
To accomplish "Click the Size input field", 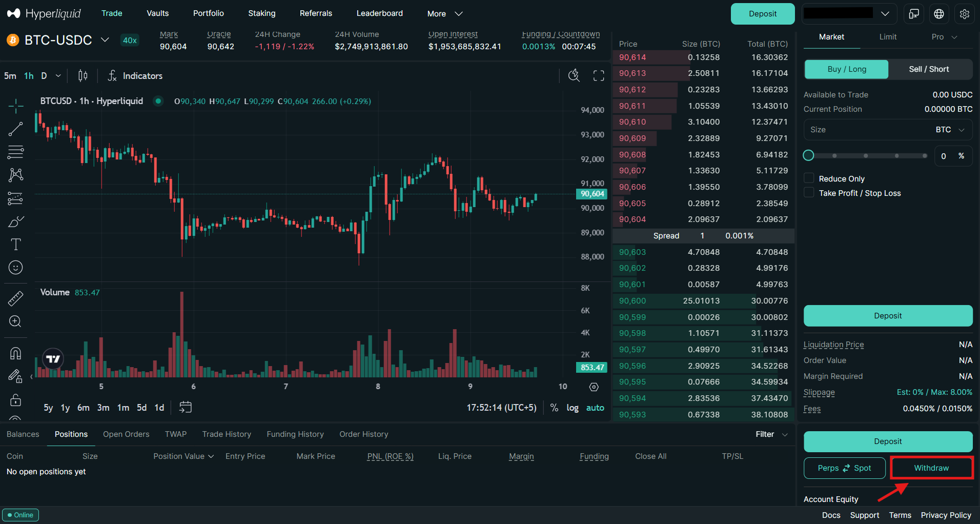I will [x=866, y=130].
